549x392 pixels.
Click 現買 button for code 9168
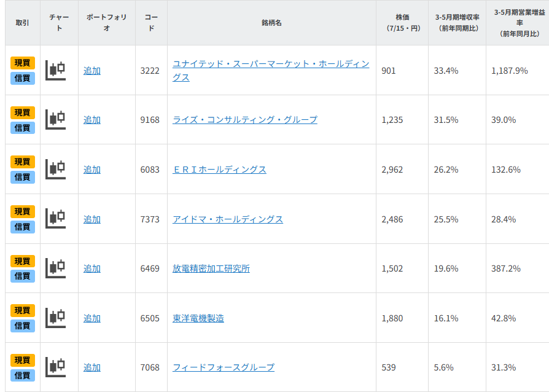tap(22, 112)
